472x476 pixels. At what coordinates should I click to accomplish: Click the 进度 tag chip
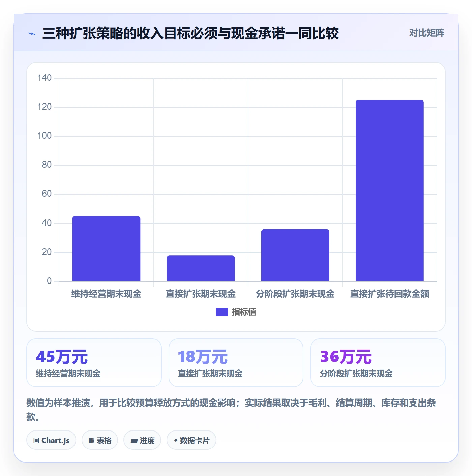pyautogui.click(x=142, y=440)
